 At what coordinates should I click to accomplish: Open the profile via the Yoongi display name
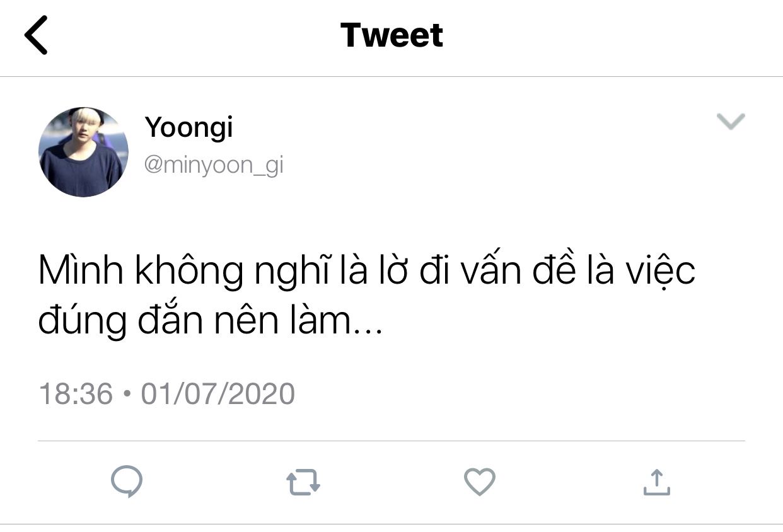click(189, 128)
